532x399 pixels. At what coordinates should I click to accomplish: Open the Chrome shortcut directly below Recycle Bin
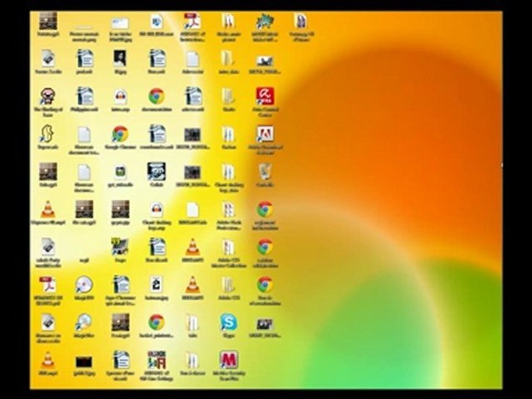pos(265,210)
